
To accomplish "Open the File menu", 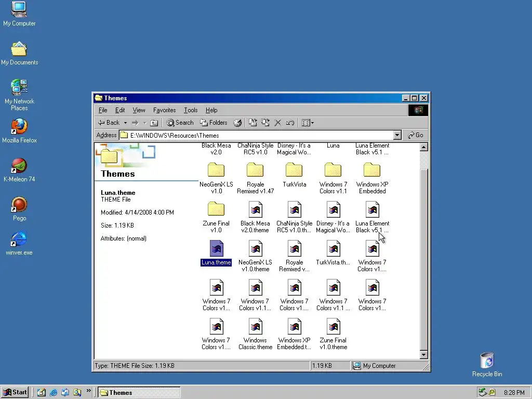I will 103,110.
